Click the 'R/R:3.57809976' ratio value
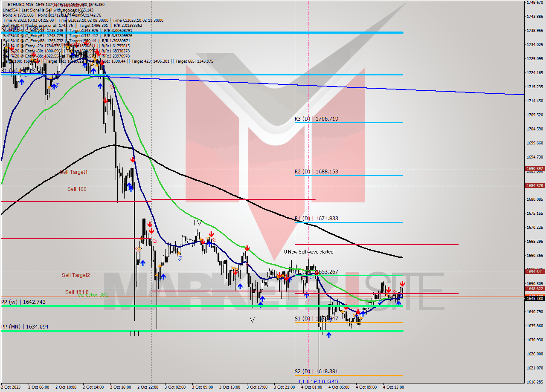Image resolution: width=546 pixels, height=392 pixels. [x=116, y=35]
